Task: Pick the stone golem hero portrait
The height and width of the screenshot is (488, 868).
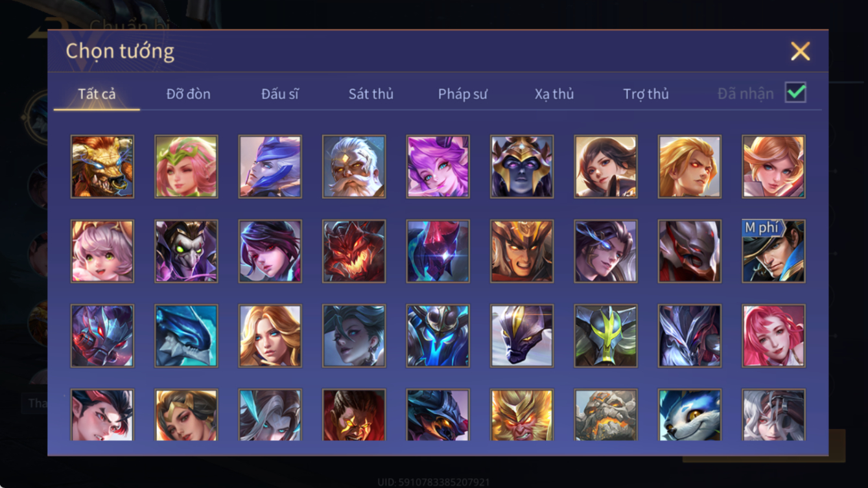Action: [606, 415]
